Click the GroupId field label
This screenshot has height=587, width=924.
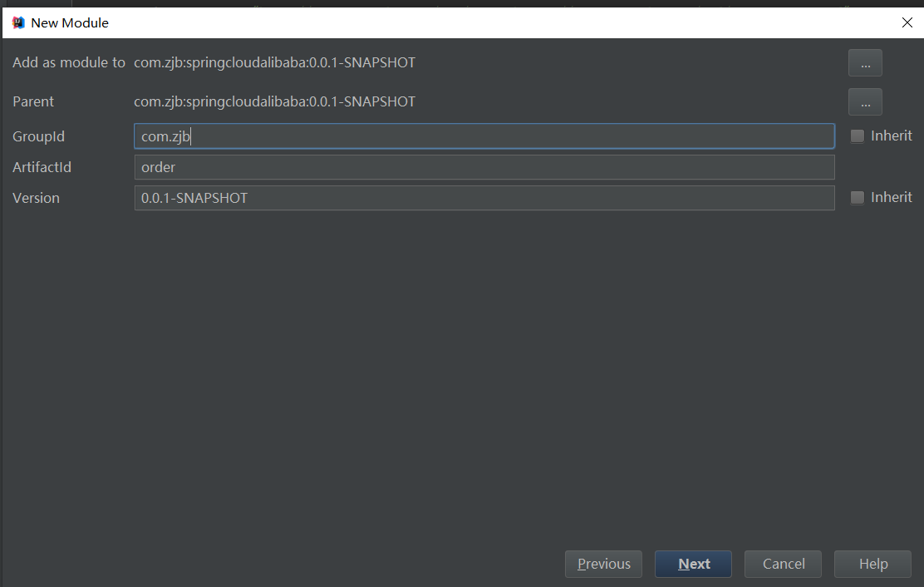pos(38,136)
